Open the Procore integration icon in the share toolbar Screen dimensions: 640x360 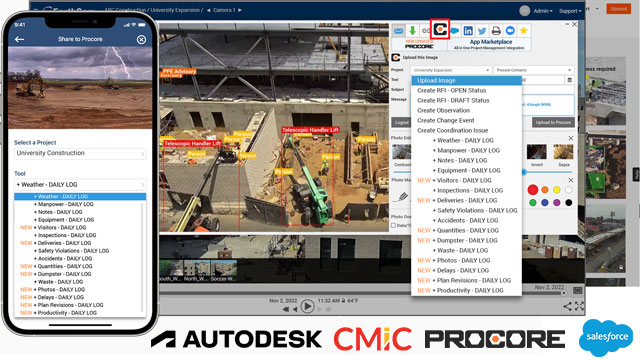tap(440, 29)
